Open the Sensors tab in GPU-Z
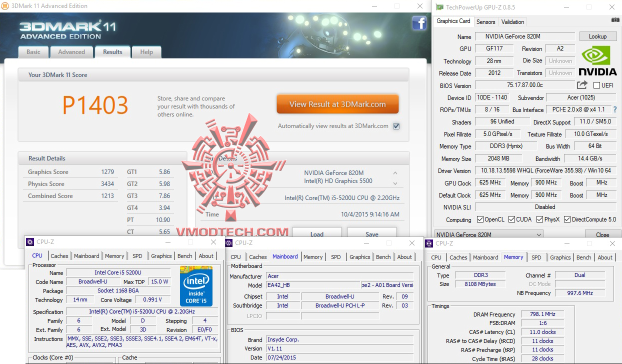Screen dimensions: 622x364 485,22
